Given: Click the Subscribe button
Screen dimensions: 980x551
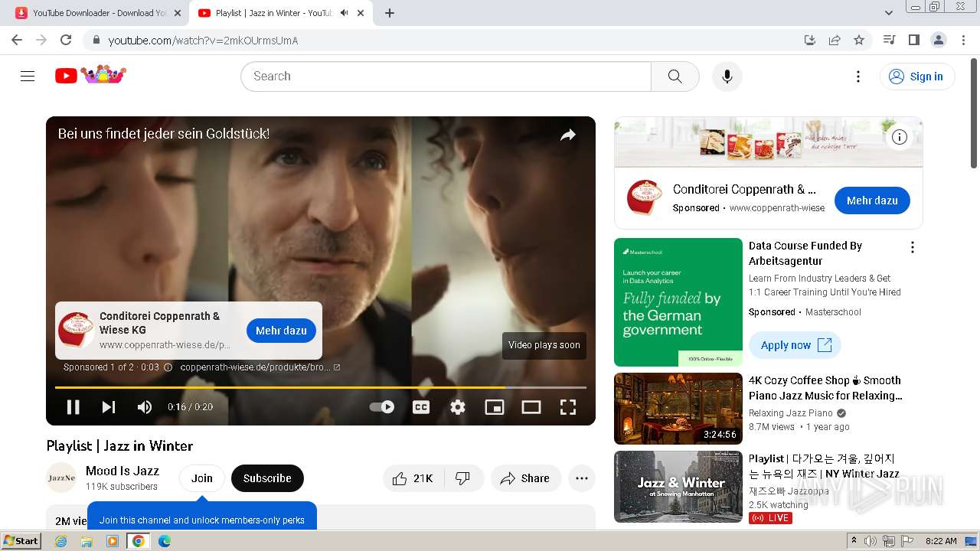Looking at the screenshot, I should (267, 478).
